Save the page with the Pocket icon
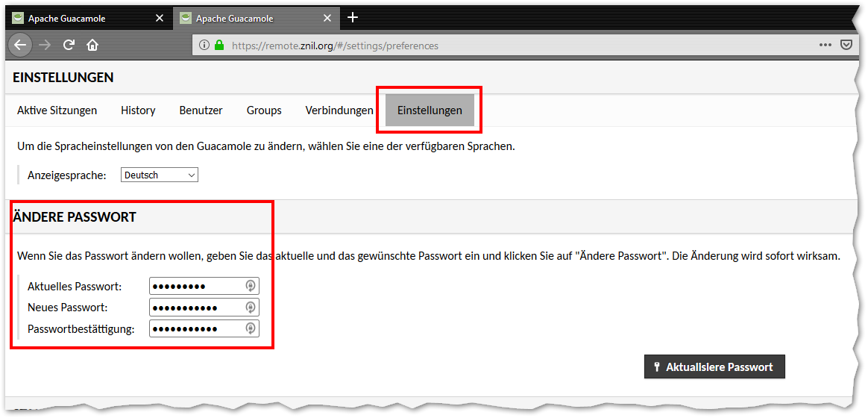868x418 pixels. pos(846,45)
